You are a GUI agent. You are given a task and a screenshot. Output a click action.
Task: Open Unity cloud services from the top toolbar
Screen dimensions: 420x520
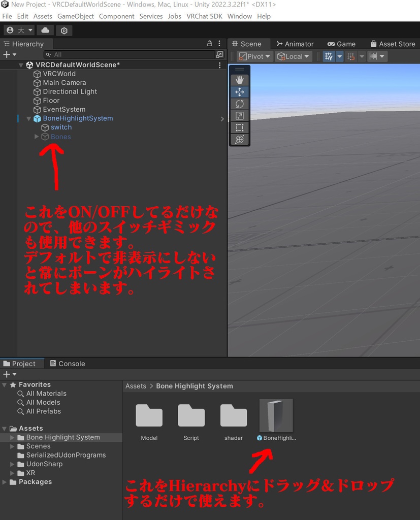(x=46, y=30)
